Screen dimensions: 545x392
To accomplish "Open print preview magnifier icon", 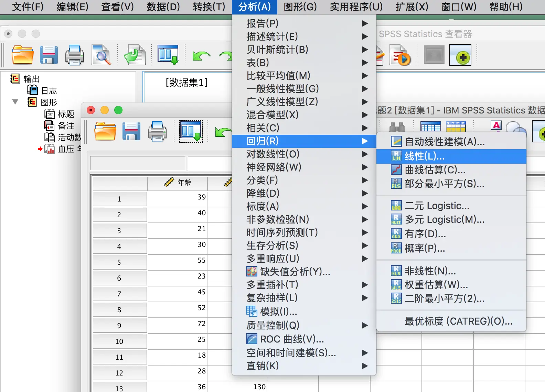I will (101, 55).
